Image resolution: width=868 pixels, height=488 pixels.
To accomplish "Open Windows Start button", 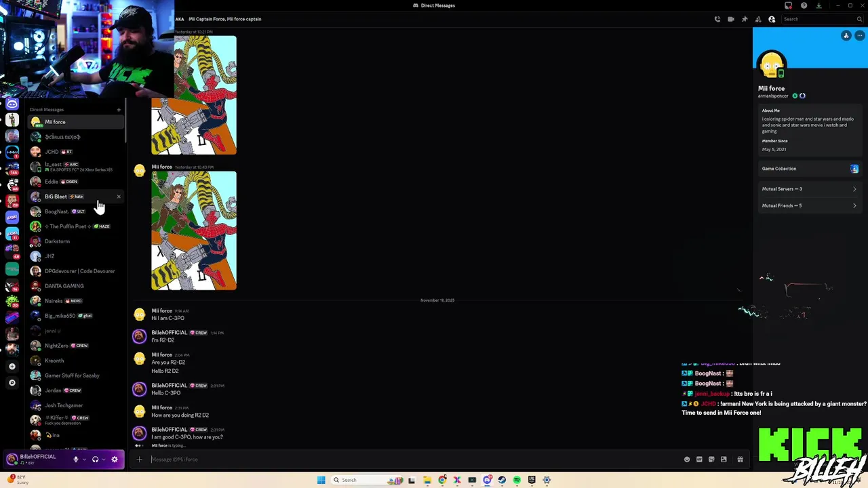I will [x=321, y=480].
